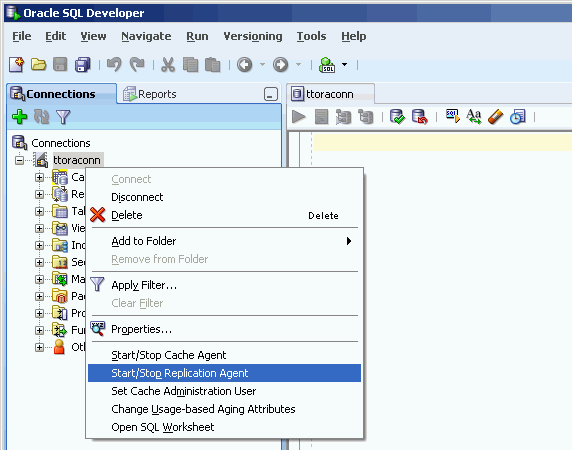Viewport: 572px width, 450px height.
Task: Click the Cut scissors icon
Action: [168, 65]
